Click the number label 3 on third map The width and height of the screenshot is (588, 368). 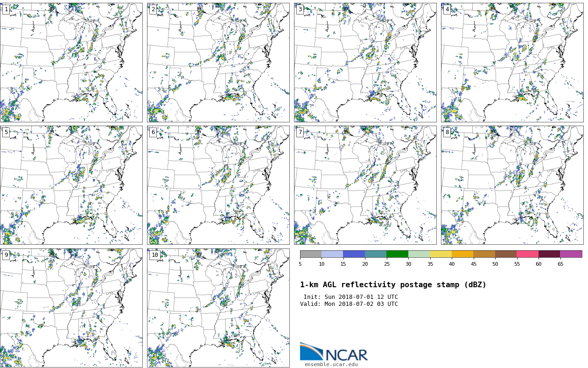pos(300,9)
